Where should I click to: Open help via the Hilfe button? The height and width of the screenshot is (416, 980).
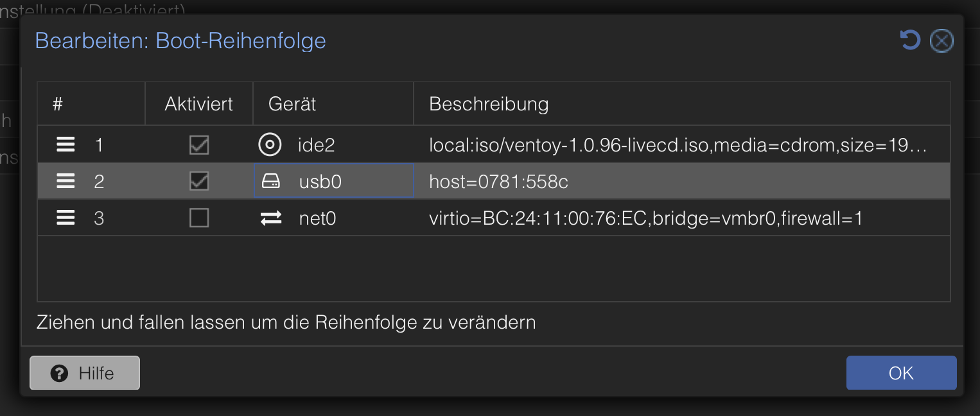pyautogui.click(x=85, y=373)
